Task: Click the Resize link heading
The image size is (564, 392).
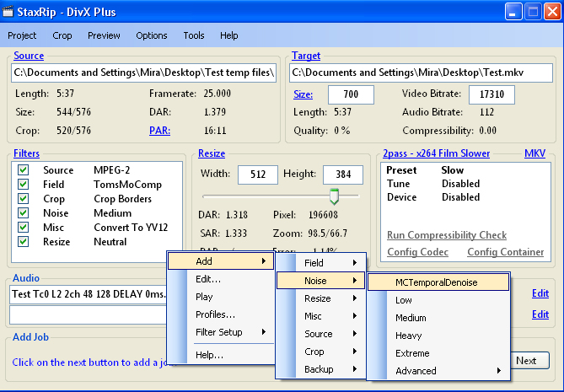Action: 212,153
